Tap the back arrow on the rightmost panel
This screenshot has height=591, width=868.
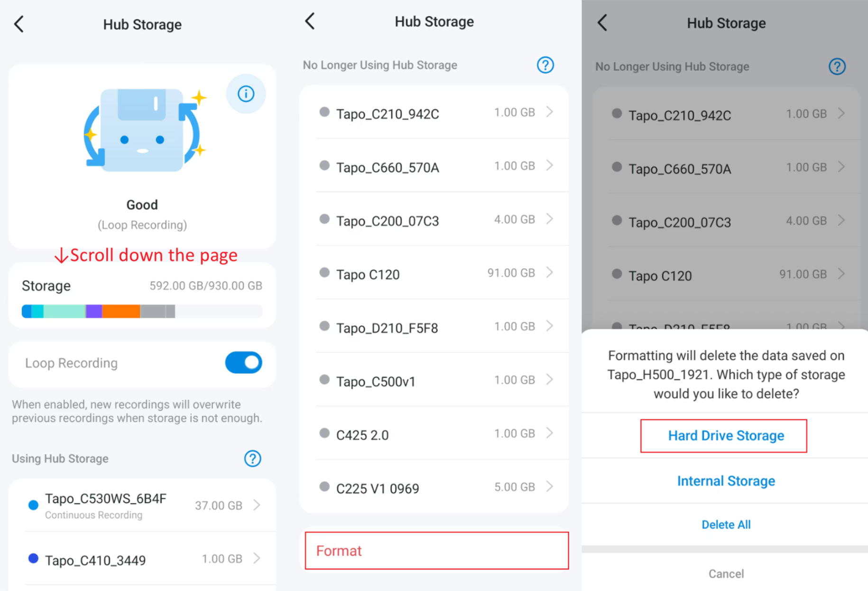(602, 22)
